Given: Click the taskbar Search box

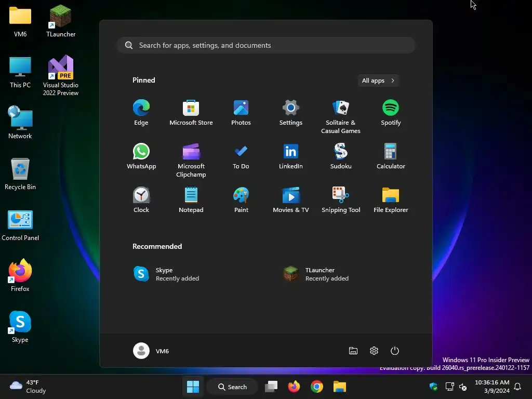Looking at the screenshot, I should point(232,387).
